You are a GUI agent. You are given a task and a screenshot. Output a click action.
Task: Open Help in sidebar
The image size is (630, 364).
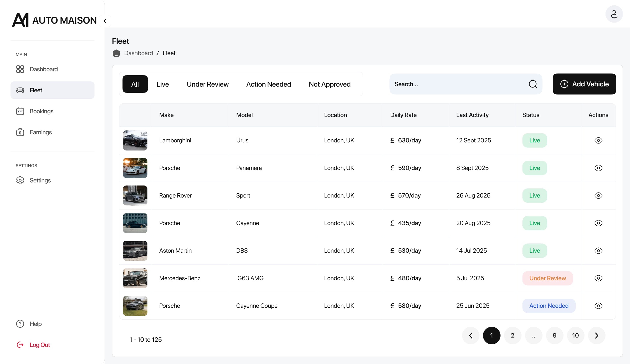tap(35, 324)
